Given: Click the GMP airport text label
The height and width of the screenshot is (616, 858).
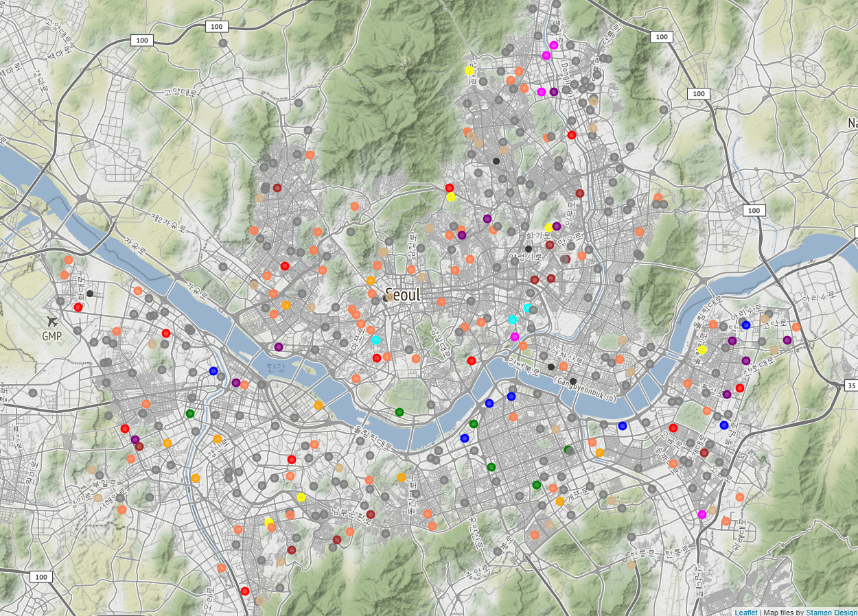Looking at the screenshot, I should click(x=51, y=336).
